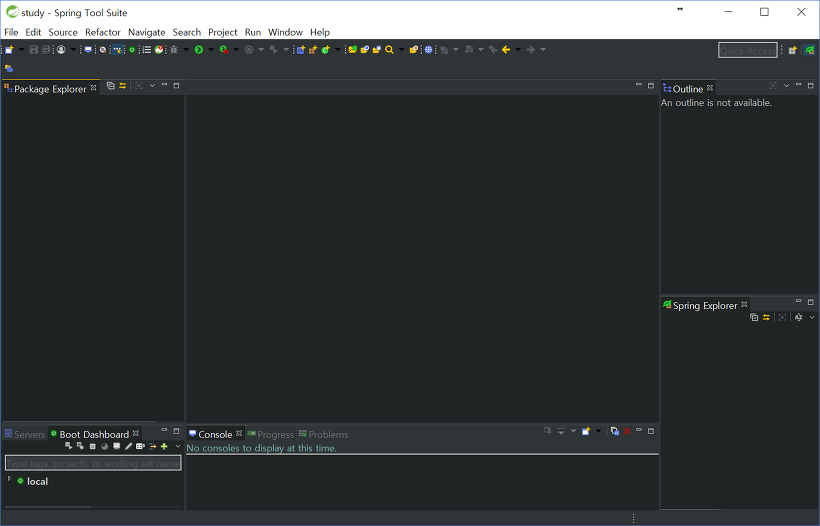Click Open Console icon in Console toolbar
This screenshot has height=526, width=820.
pyautogui.click(x=586, y=431)
